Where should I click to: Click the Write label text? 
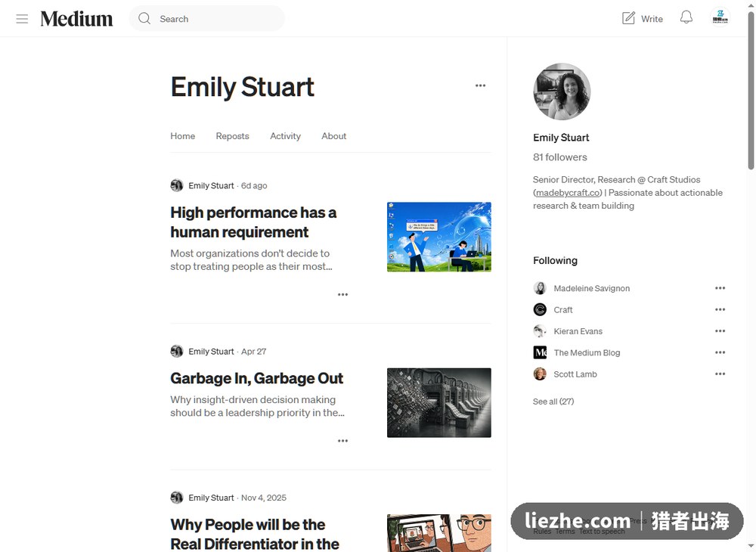click(x=652, y=19)
